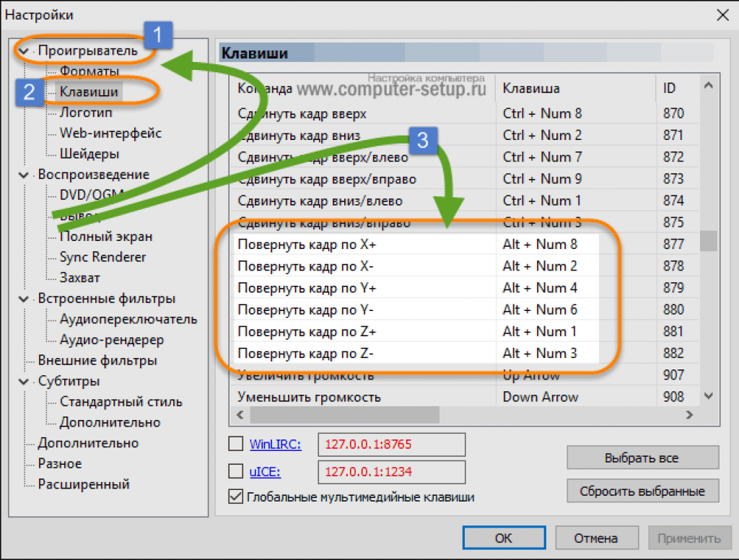This screenshot has width=739, height=560.
Task: Select Клавиши in settings tree
Action: (89, 92)
